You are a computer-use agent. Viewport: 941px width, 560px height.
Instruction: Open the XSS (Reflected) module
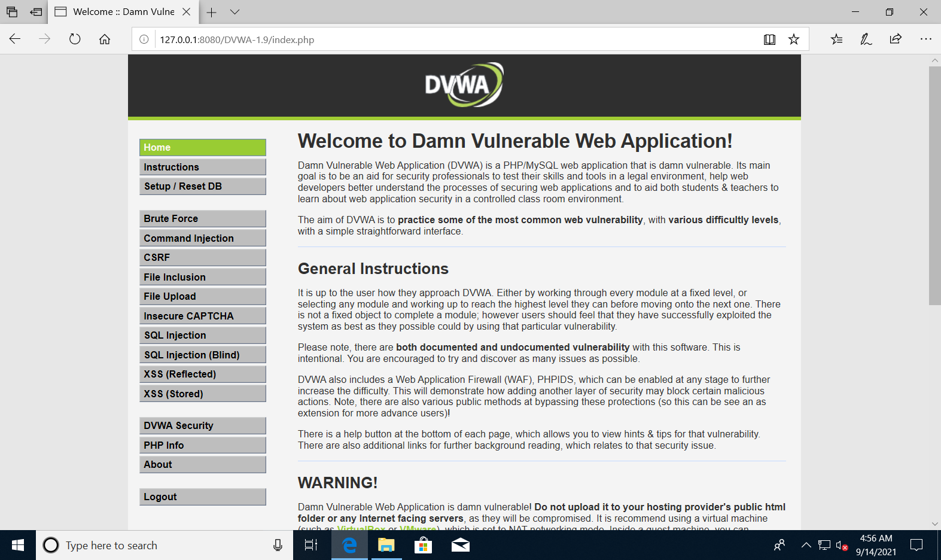203,374
